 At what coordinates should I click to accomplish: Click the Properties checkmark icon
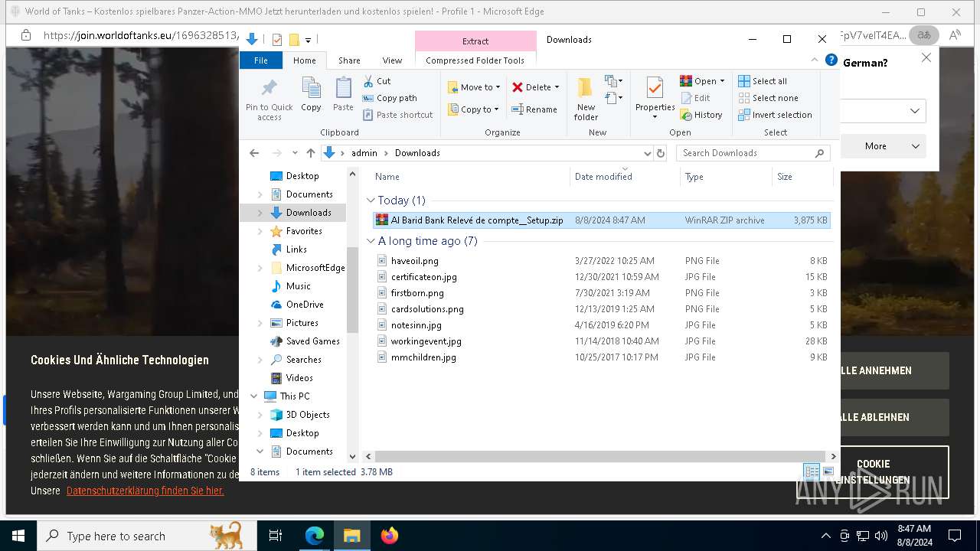(x=655, y=87)
